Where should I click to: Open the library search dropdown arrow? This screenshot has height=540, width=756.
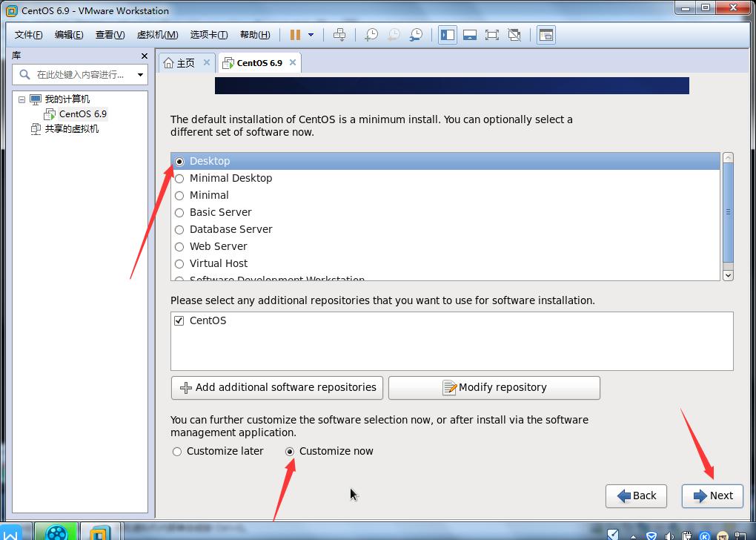coord(140,75)
